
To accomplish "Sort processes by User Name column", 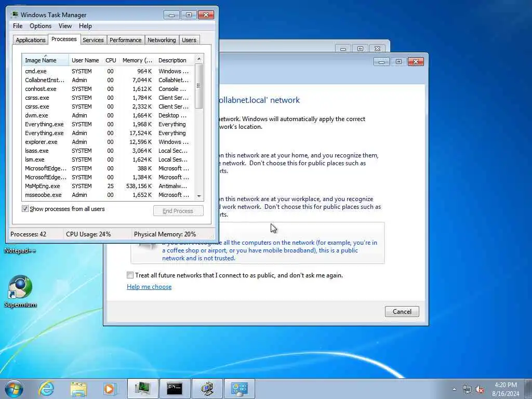I will pos(85,60).
